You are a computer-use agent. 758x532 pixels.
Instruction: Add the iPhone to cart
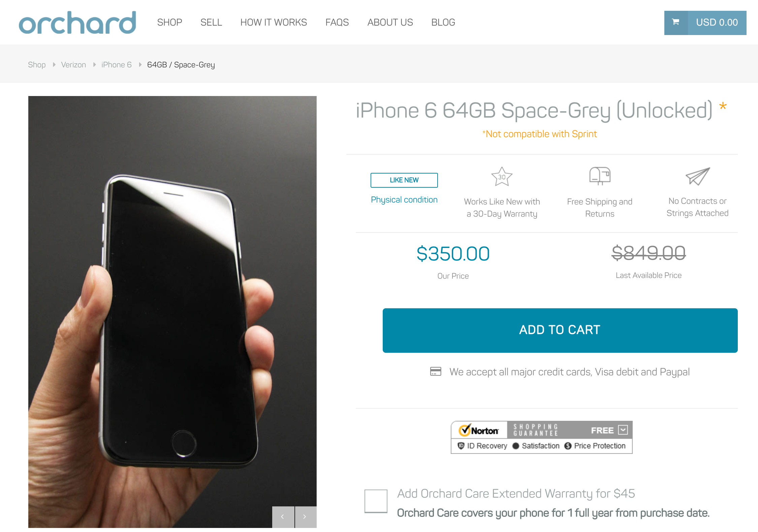tap(560, 330)
